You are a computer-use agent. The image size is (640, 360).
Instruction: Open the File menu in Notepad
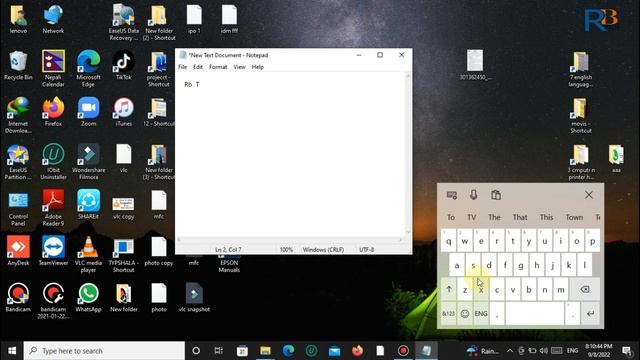[182, 67]
